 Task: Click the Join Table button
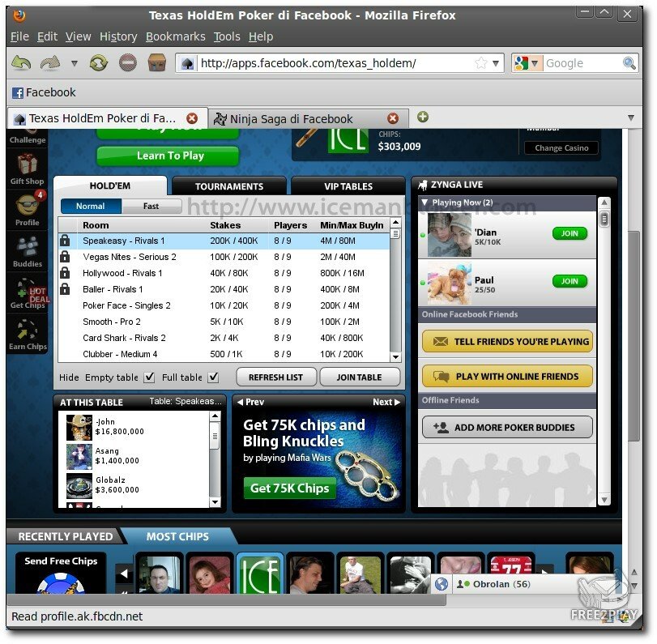[359, 377]
